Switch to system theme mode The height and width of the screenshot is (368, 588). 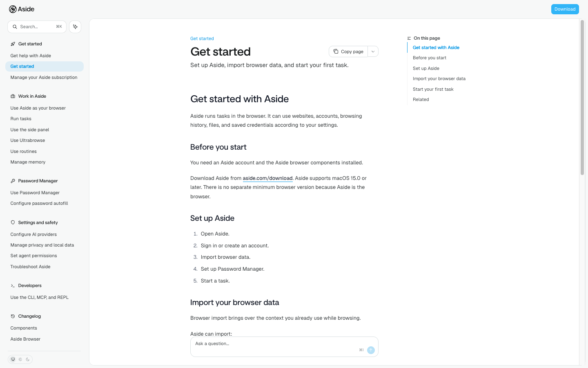tap(13, 359)
